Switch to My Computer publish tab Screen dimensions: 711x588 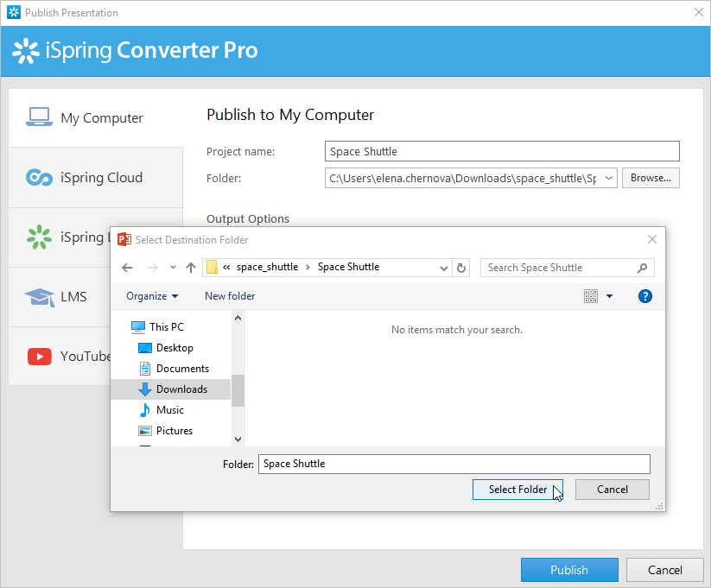coord(96,118)
